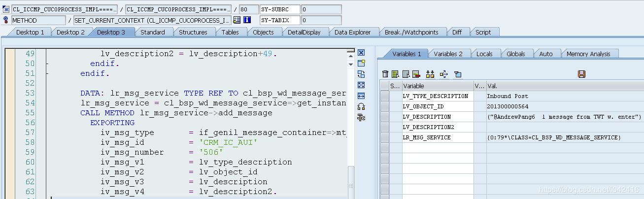Viewport: 644px width, 199px height.
Task: Click the blue info icon beside the method field
Action: [247, 20]
